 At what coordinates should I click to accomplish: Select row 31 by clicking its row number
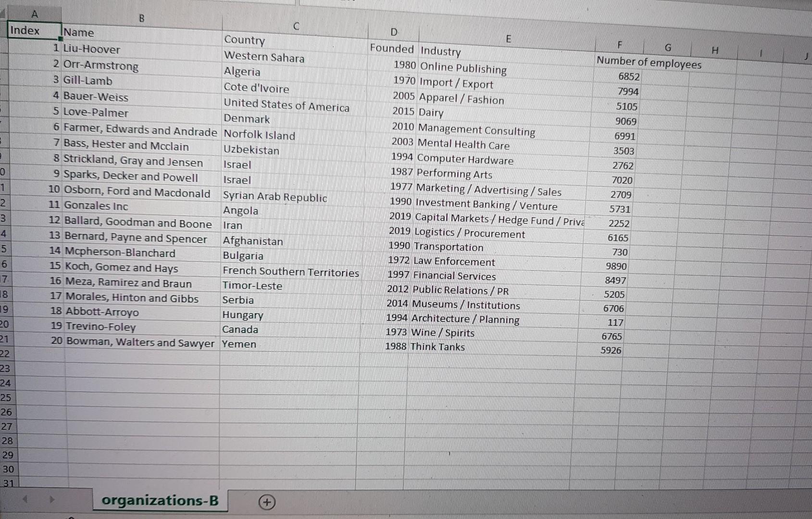point(10,483)
